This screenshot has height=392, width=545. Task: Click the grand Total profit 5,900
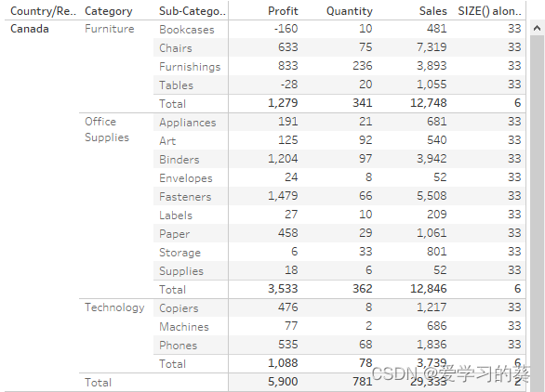coord(283,382)
